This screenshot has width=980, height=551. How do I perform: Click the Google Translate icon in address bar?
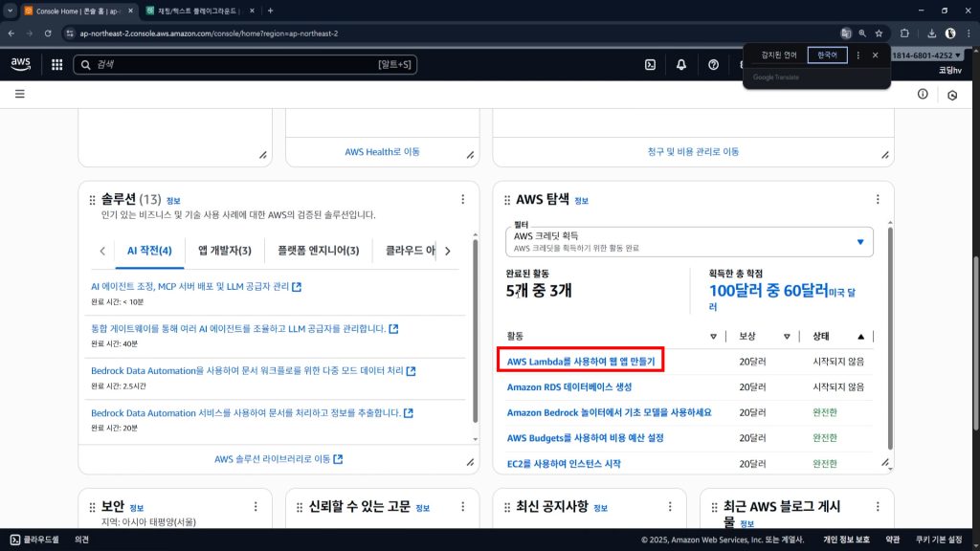click(846, 33)
